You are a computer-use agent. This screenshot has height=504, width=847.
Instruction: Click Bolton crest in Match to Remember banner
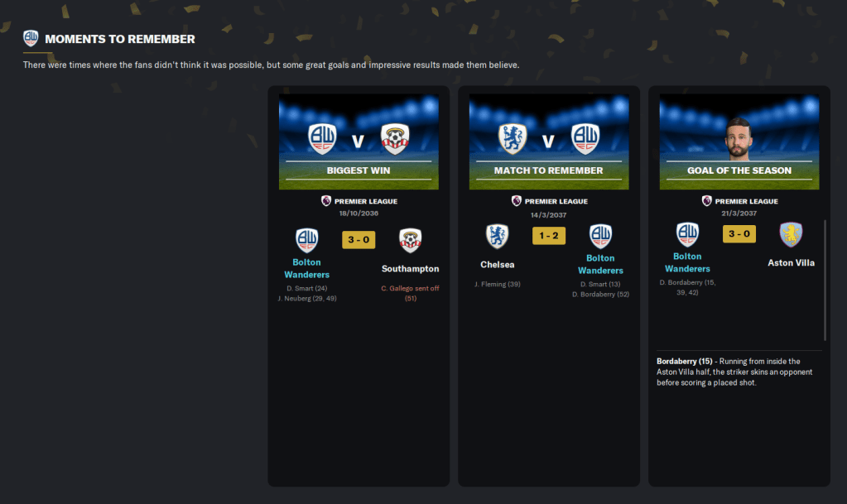coord(585,139)
